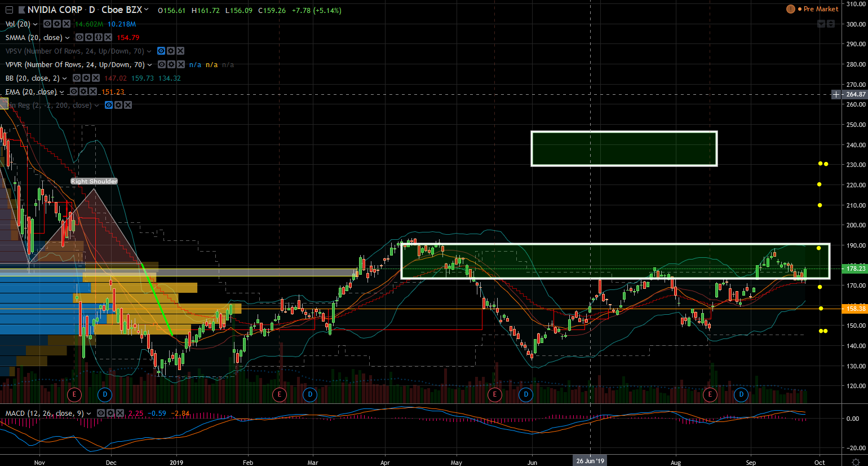
Task: Click the green 178.23 price label
Action: 854,269
